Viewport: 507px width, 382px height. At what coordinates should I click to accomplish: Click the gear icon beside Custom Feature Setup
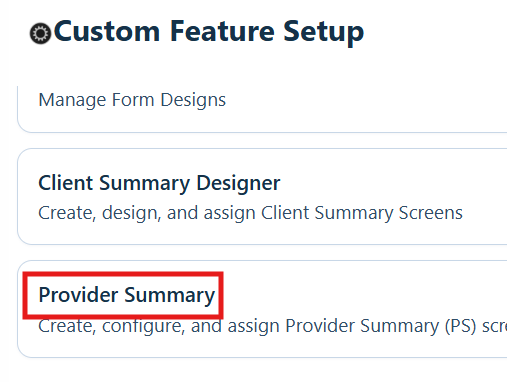(x=40, y=33)
